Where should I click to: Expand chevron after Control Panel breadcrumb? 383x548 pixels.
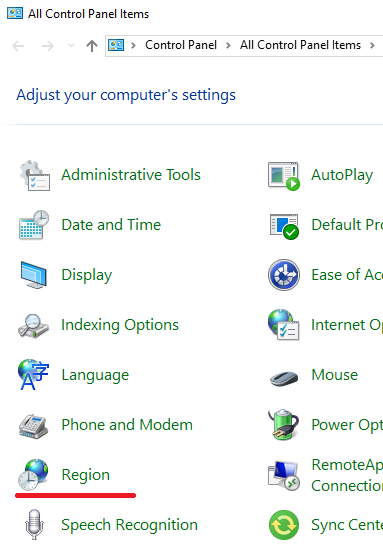(x=228, y=45)
